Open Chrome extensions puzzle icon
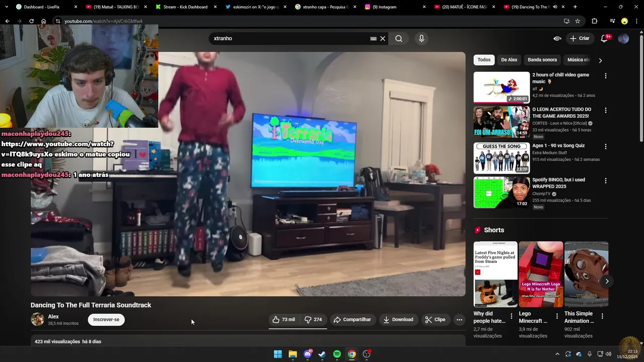Screen dimensions: 644x362 (x=594, y=21)
